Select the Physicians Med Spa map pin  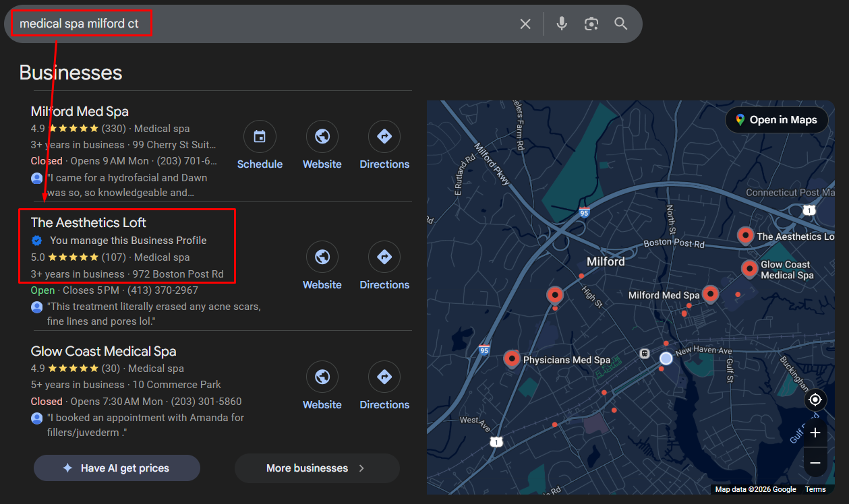(512, 359)
